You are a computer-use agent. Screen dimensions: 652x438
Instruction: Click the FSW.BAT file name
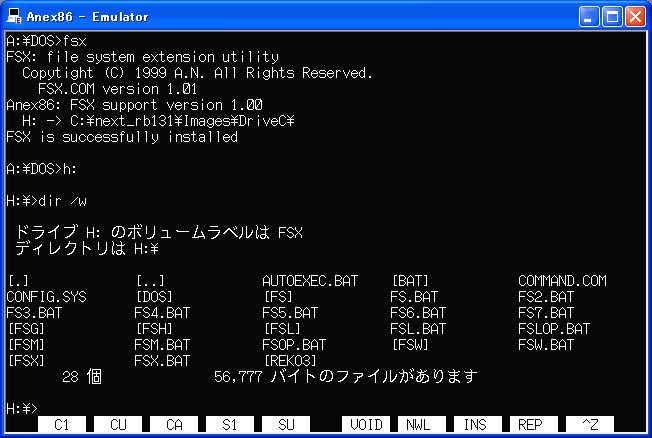coord(546,345)
